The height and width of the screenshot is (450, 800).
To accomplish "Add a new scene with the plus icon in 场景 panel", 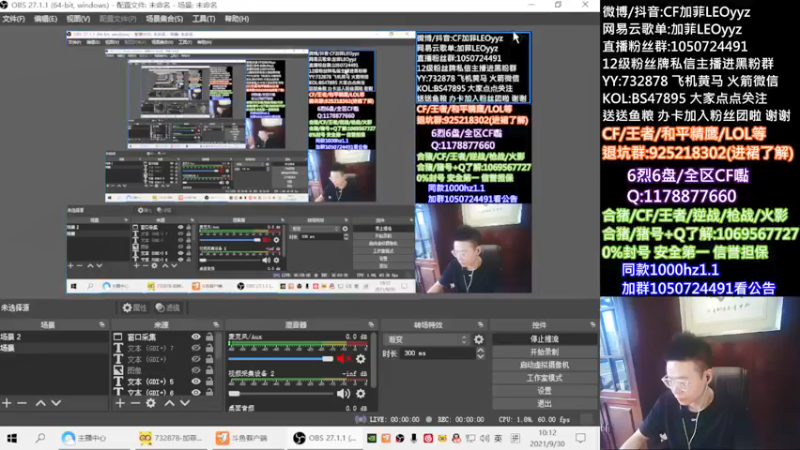I will 7,403.
